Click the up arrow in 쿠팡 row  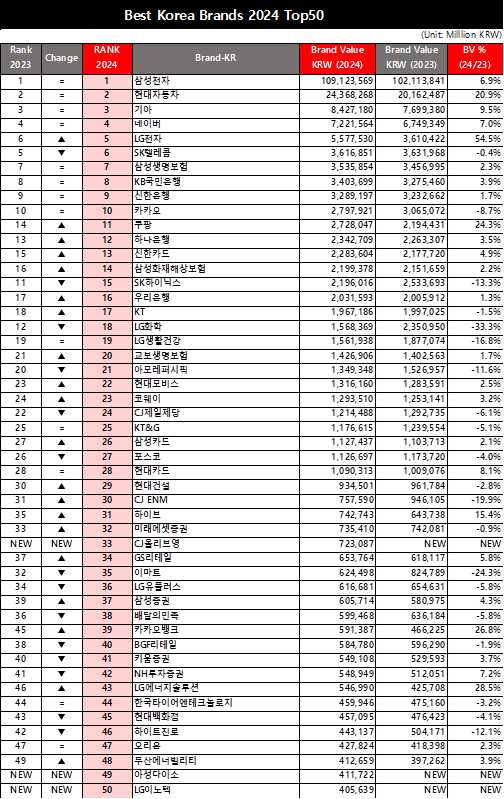(62, 226)
